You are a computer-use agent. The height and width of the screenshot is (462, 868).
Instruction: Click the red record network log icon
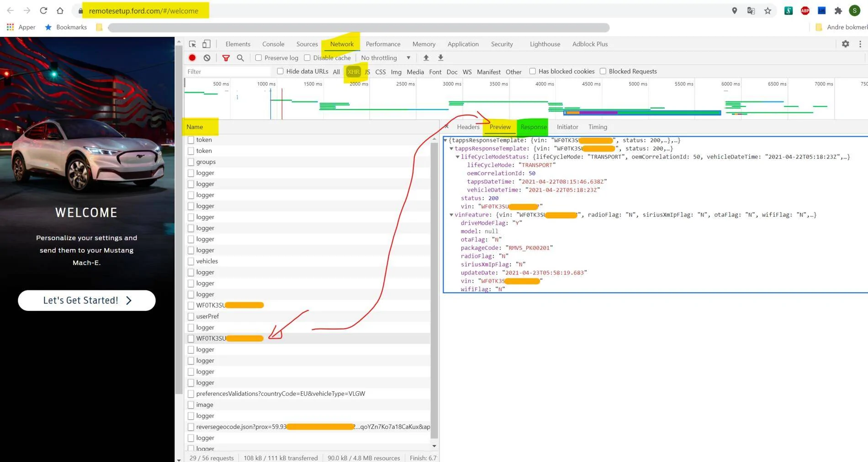[192, 58]
